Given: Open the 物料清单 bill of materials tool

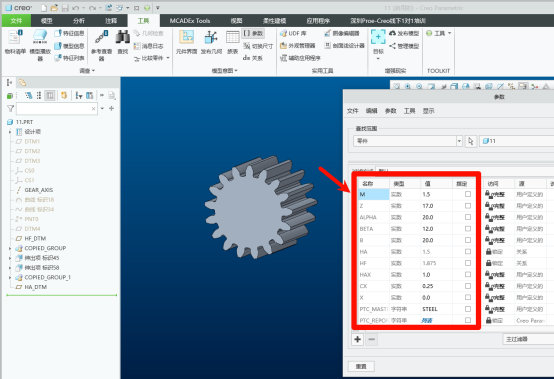Looking at the screenshot, I should tap(15, 42).
